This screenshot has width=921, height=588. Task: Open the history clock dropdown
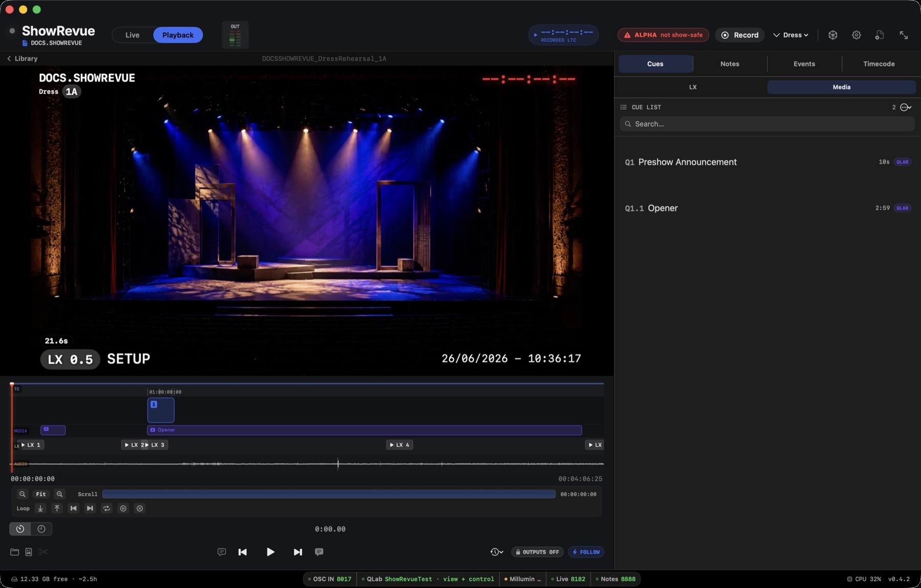pos(496,552)
